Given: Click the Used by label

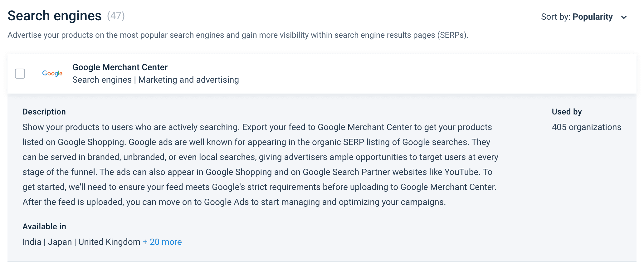Looking at the screenshot, I should tap(567, 112).
